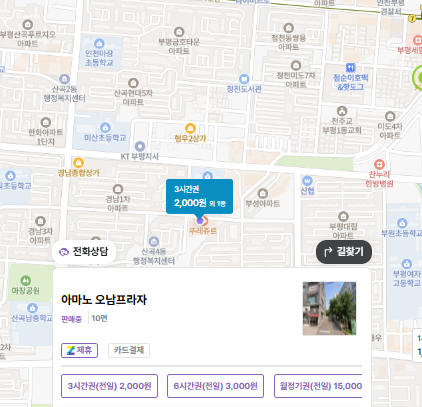Click the 산곡남중학교 school icon

click(x=32, y=308)
